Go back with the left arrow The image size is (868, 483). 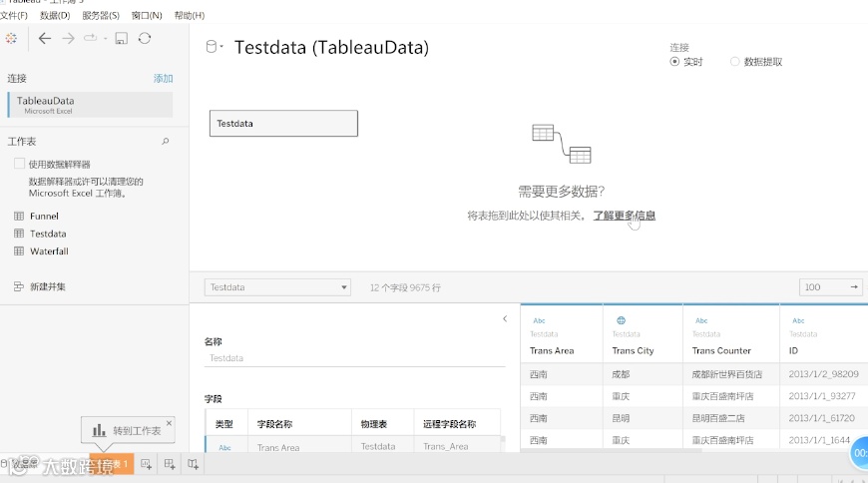(x=45, y=38)
